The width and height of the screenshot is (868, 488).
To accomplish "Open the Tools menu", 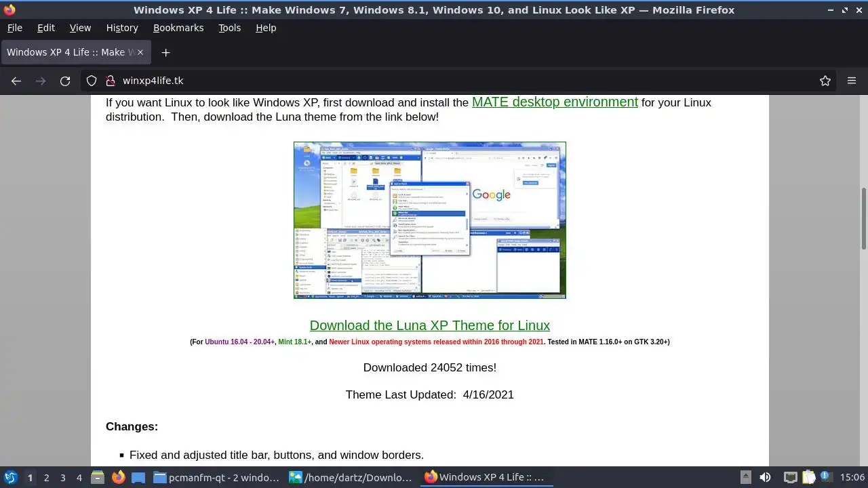I will click(229, 28).
